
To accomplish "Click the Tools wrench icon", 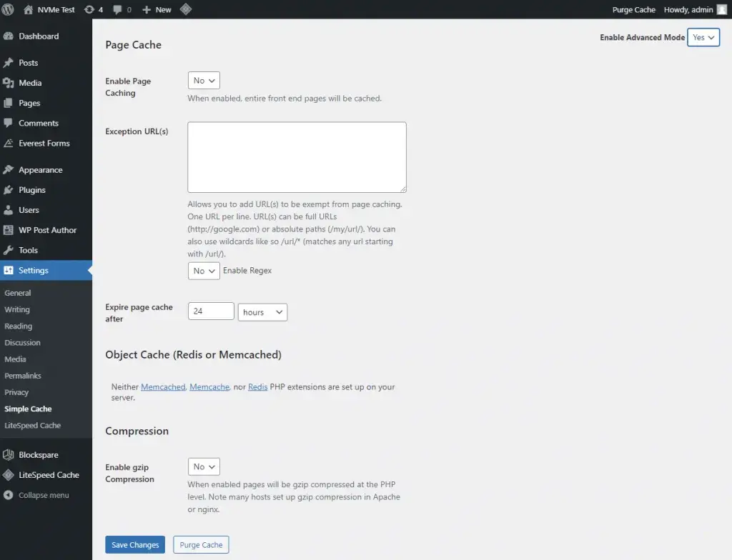I will coord(8,250).
